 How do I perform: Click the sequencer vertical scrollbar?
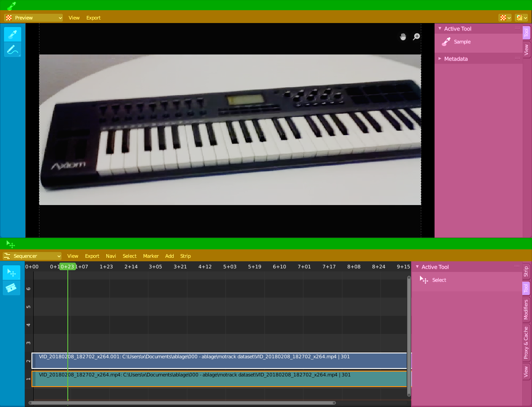pyautogui.click(x=409, y=337)
